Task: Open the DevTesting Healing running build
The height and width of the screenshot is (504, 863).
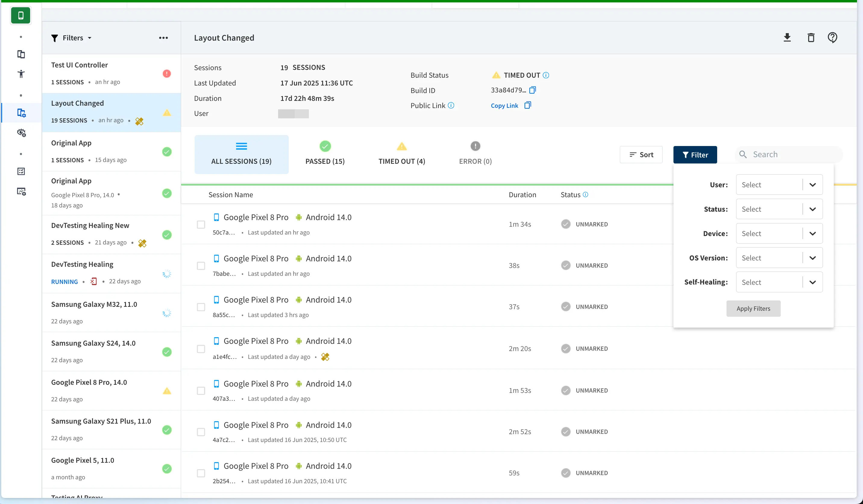Action: point(111,273)
